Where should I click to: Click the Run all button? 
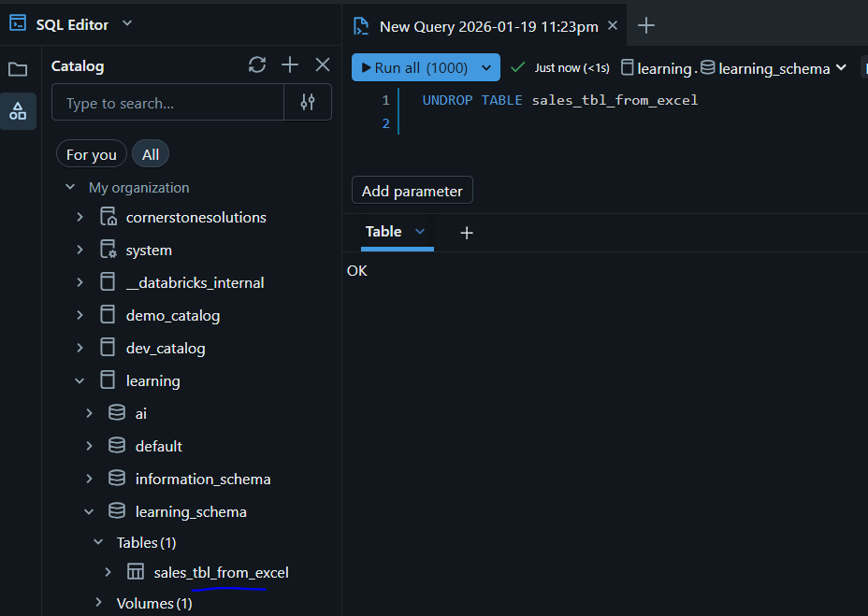[x=412, y=67]
